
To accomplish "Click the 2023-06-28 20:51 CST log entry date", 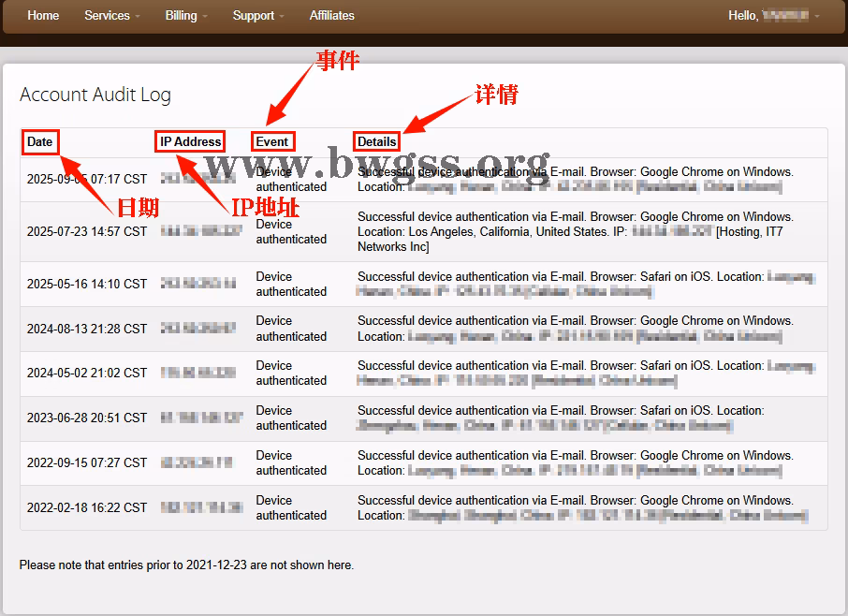I will 86,418.
